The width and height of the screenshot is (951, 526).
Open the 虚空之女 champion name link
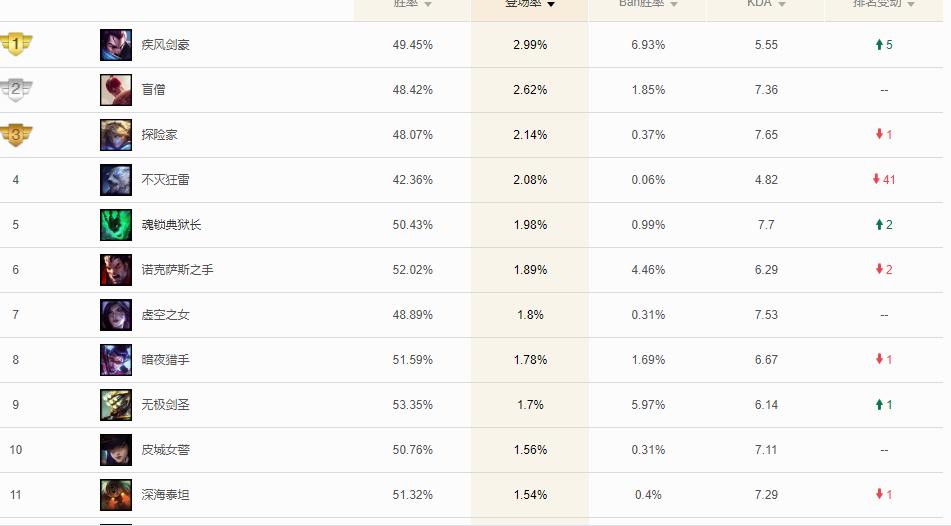[x=165, y=315]
